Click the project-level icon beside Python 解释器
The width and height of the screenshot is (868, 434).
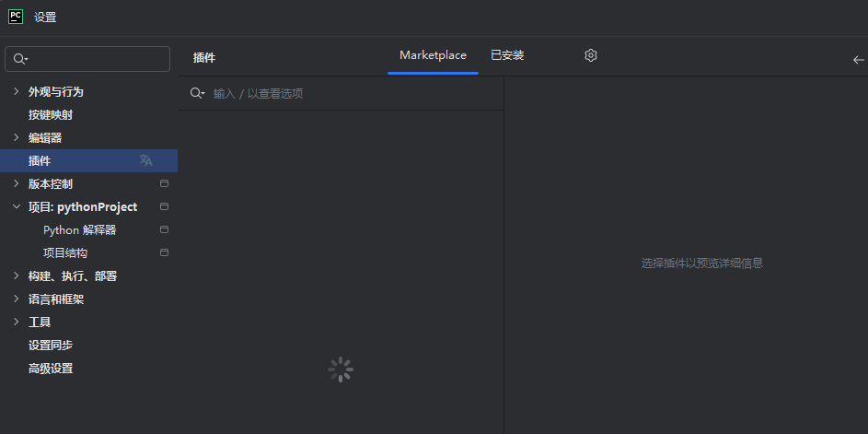pyautogui.click(x=164, y=229)
